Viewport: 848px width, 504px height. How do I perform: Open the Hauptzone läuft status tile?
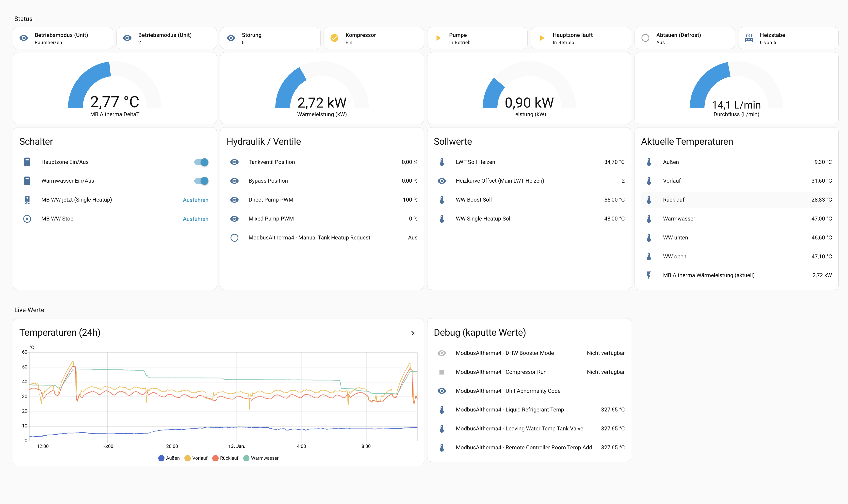tap(580, 38)
